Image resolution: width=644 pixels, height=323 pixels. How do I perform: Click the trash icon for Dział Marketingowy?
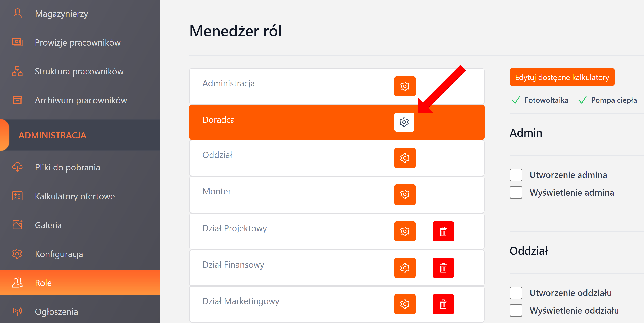coord(443,304)
